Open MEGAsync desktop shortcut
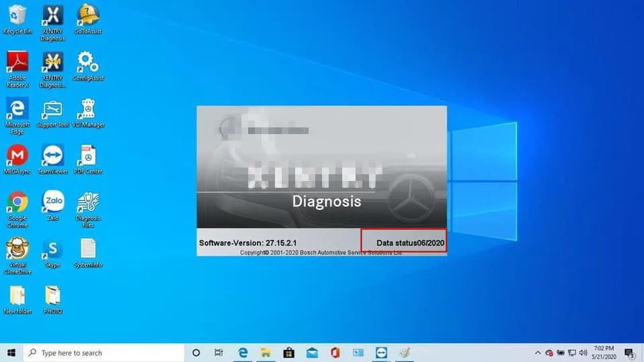Image resolution: width=644 pixels, height=362 pixels. coord(17,160)
